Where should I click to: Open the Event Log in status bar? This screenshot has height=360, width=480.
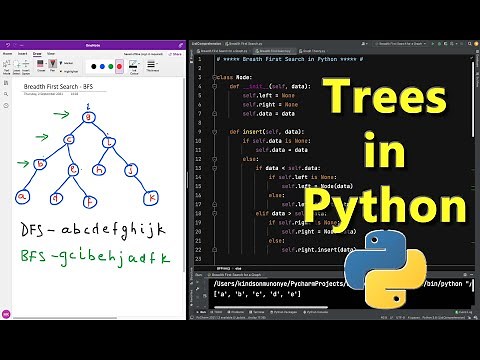point(464,312)
